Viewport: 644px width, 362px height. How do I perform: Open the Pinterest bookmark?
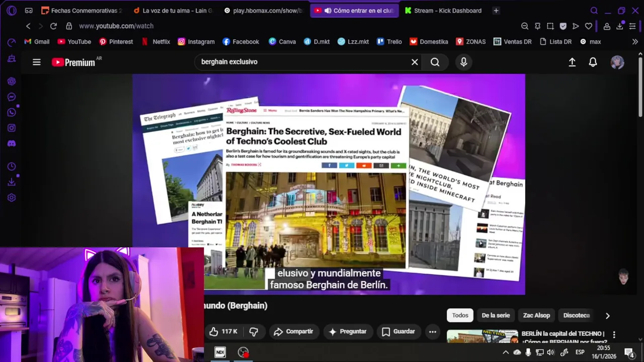116,42
